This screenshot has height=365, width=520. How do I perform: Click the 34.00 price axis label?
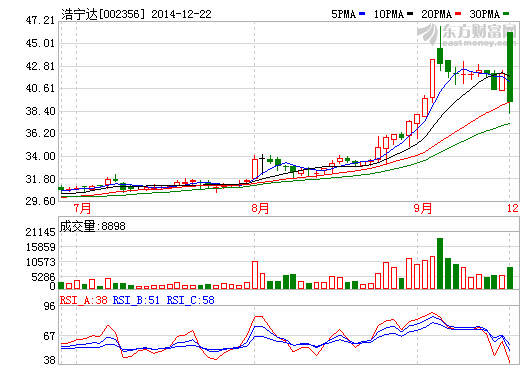pos(40,156)
